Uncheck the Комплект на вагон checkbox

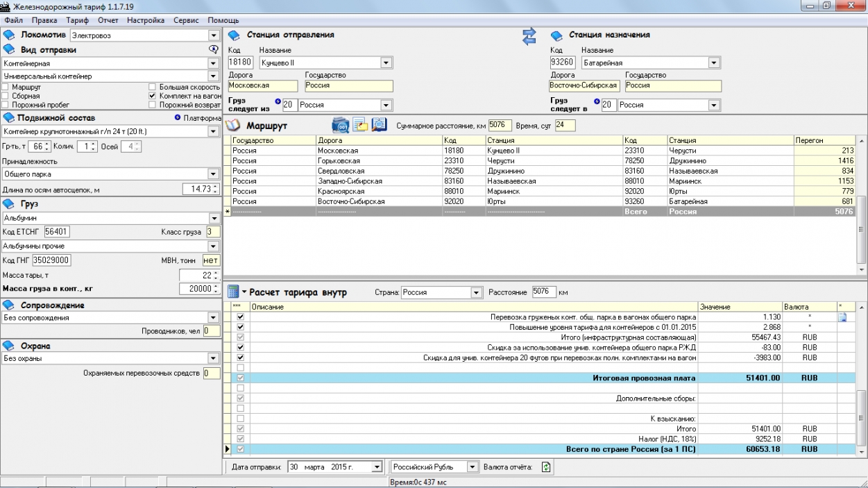(153, 96)
